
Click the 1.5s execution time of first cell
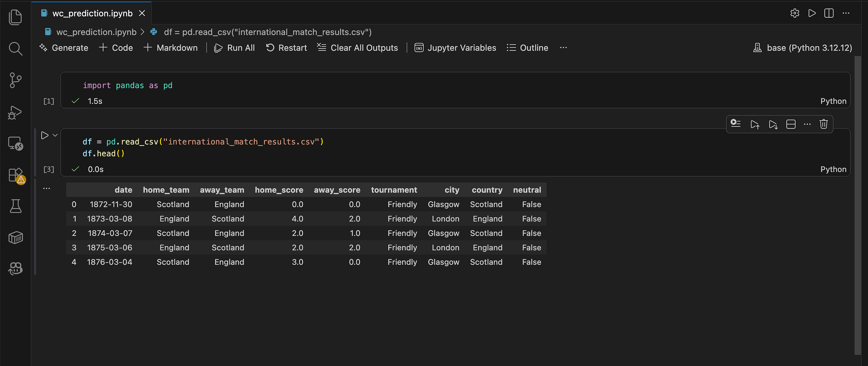(95, 101)
